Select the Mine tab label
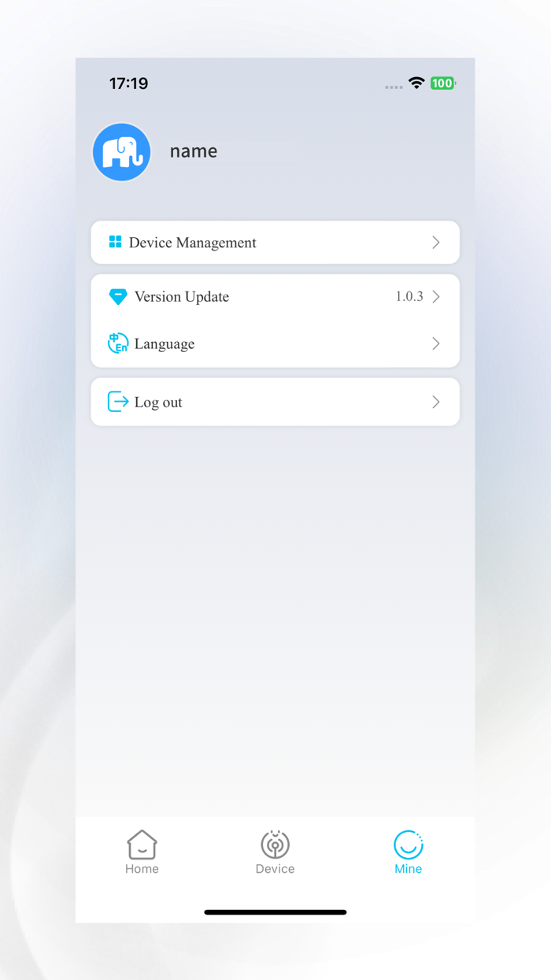551x980 pixels. click(408, 869)
